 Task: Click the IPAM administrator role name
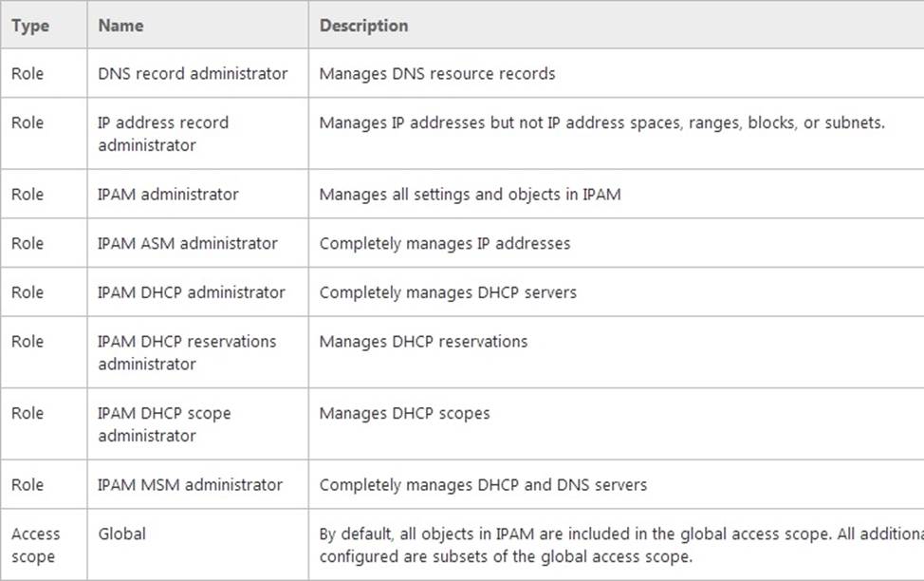point(168,195)
